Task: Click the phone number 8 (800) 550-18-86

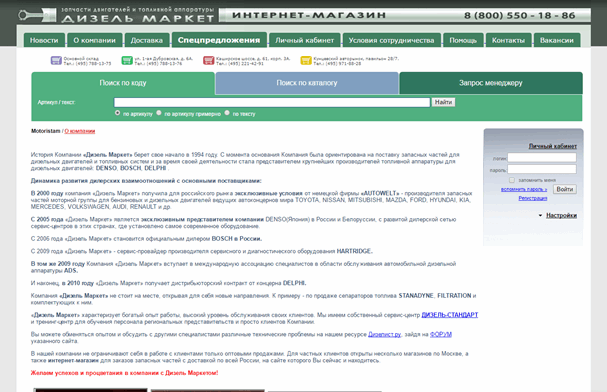Action: coord(520,15)
